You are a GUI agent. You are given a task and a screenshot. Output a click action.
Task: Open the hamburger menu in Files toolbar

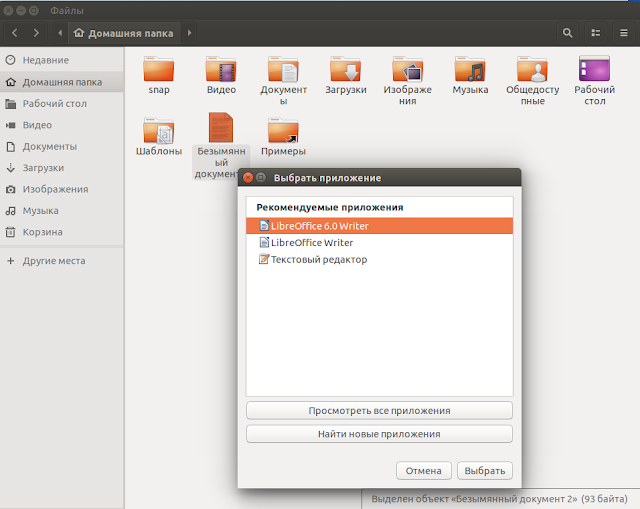pos(624,33)
